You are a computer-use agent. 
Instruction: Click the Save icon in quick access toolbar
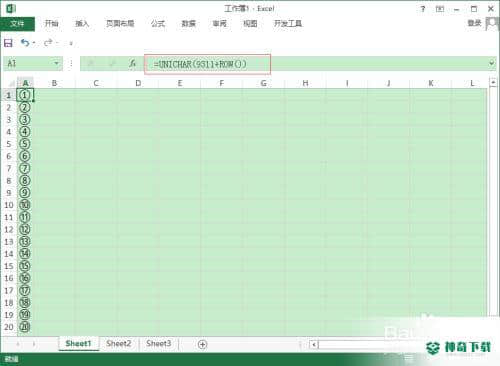point(8,43)
